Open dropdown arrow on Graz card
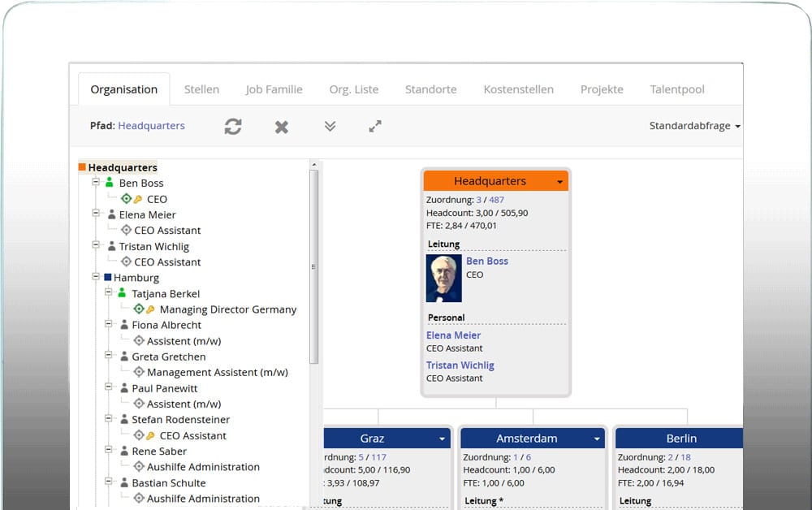812x510 pixels. (x=442, y=439)
